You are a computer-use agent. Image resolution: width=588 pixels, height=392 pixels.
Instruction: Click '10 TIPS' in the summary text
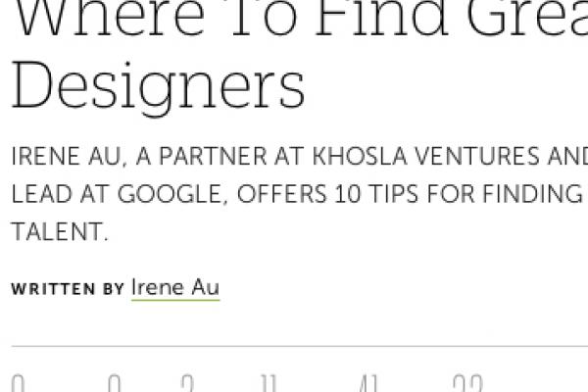coord(376,194)
